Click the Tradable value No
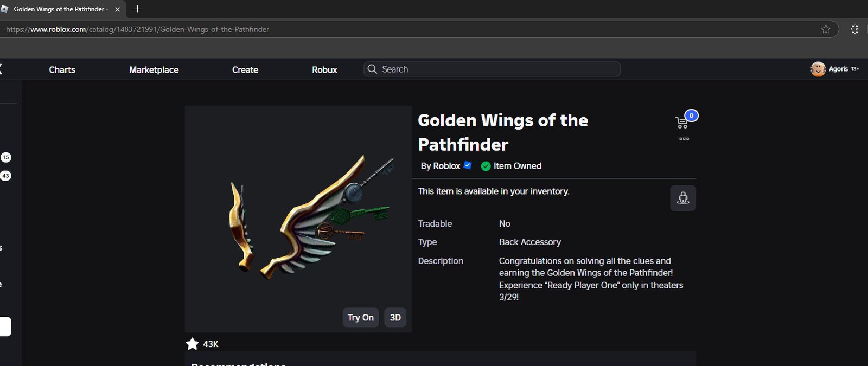The width and height of the screenshot is (868, 366). click(505, 223)
